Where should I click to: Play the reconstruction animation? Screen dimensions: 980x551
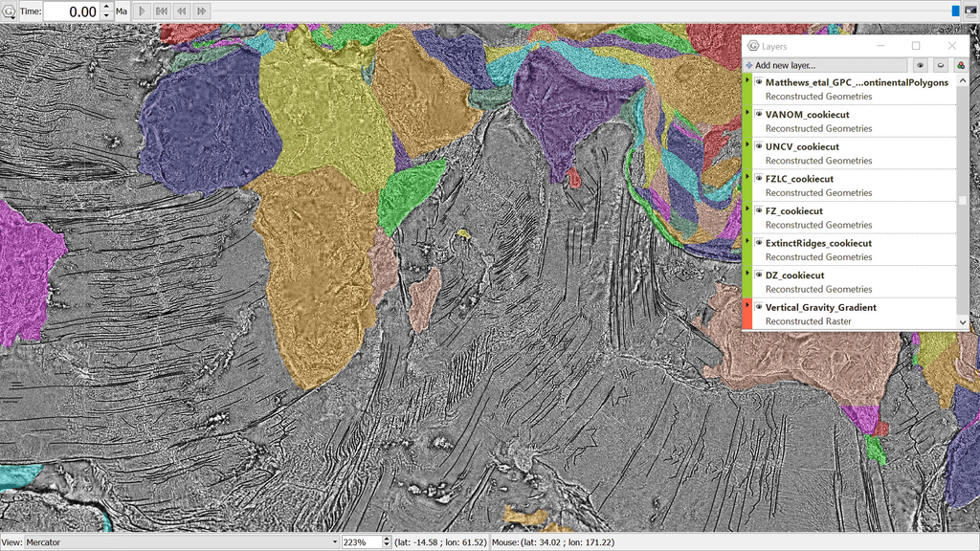pos(141,11)
